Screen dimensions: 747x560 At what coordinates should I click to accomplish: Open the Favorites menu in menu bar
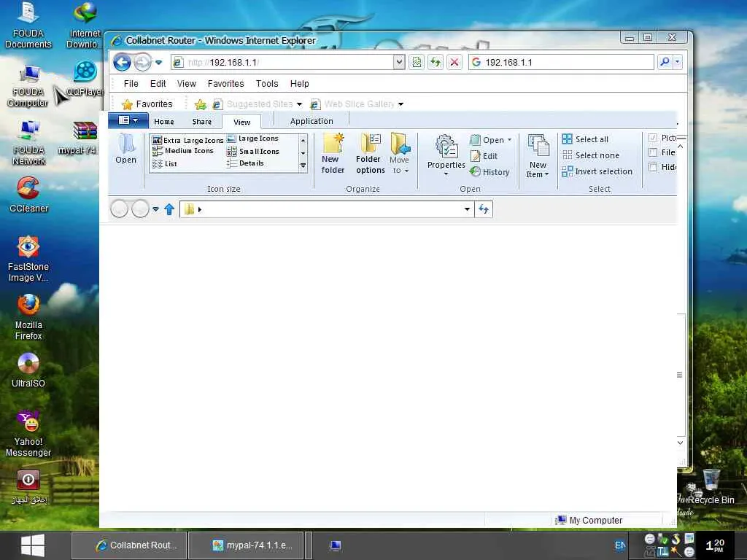[226, 83]
